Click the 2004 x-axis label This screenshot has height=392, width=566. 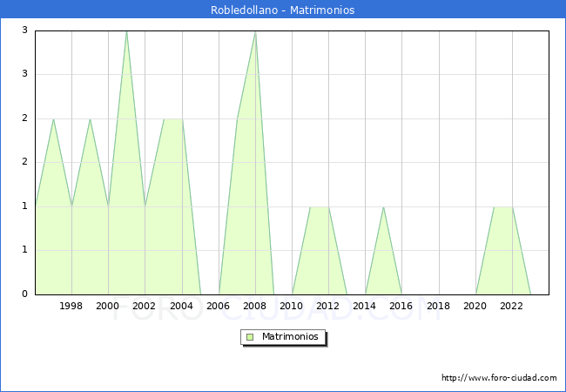click(182, 306)
